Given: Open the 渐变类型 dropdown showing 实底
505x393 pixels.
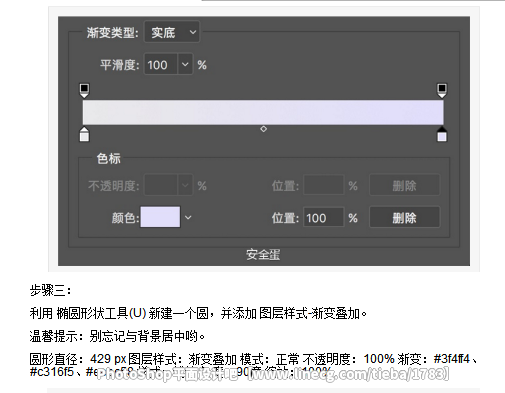Looking at the screenshot, I should point(172,32).
